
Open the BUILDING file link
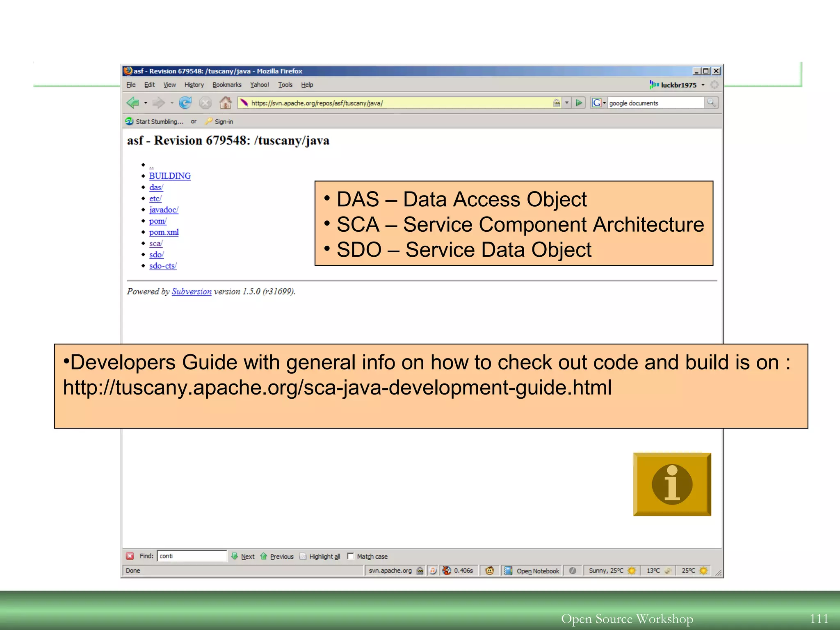170,176
